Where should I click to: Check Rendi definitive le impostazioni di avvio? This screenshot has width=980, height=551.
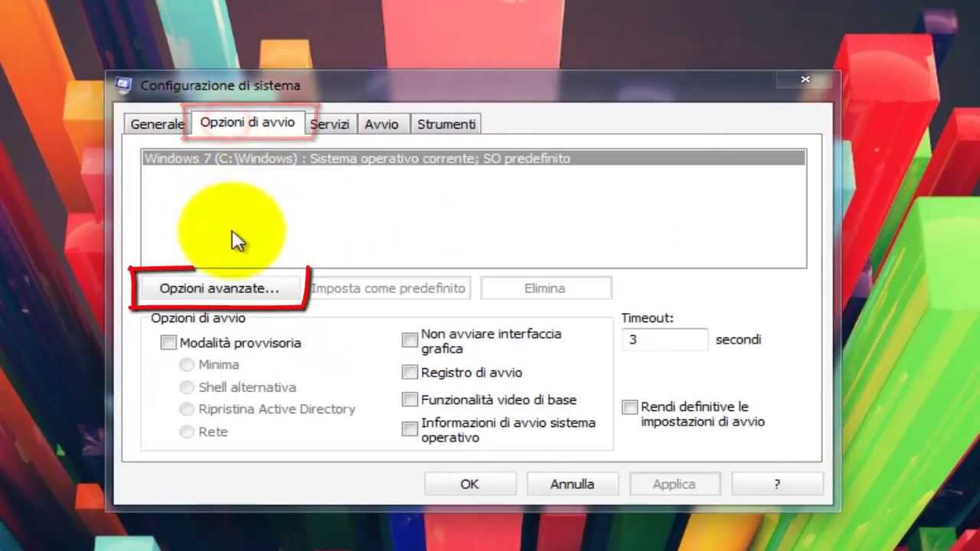click(x=629, y=407)
